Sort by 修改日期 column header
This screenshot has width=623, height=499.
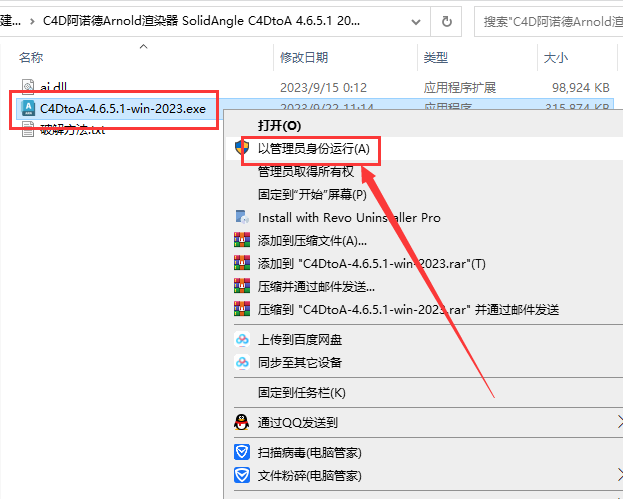point(304,58)
